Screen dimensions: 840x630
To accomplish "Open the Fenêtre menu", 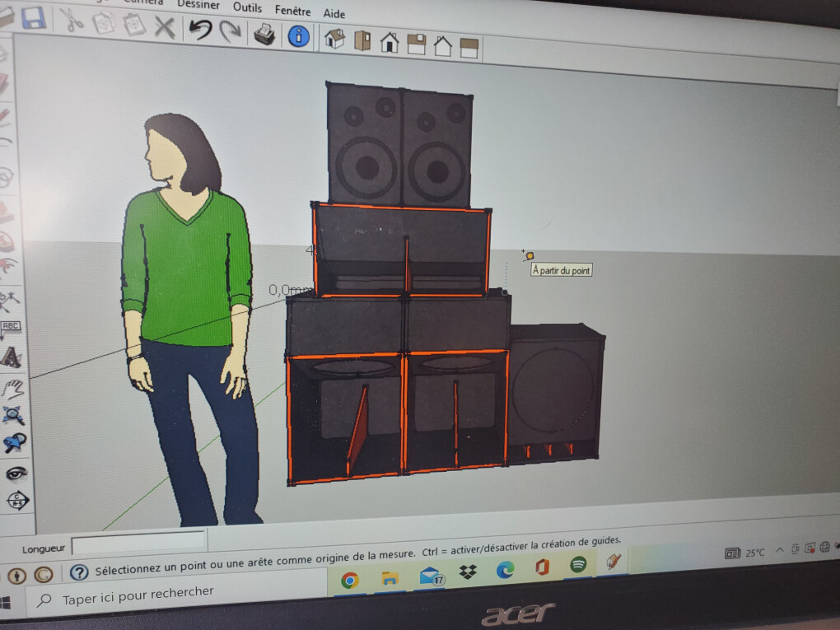I will point(292,11).
